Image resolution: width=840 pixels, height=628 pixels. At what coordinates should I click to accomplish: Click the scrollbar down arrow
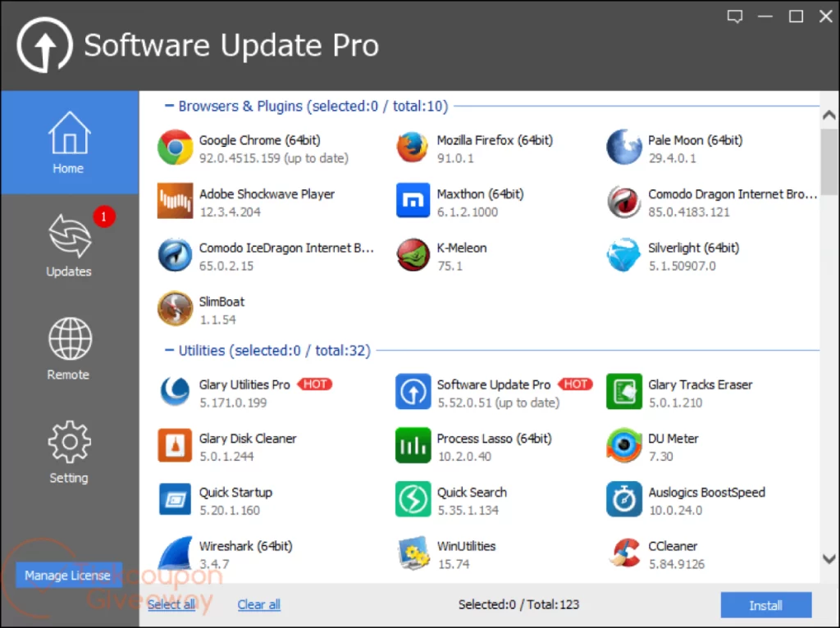(x=829, y=559)
